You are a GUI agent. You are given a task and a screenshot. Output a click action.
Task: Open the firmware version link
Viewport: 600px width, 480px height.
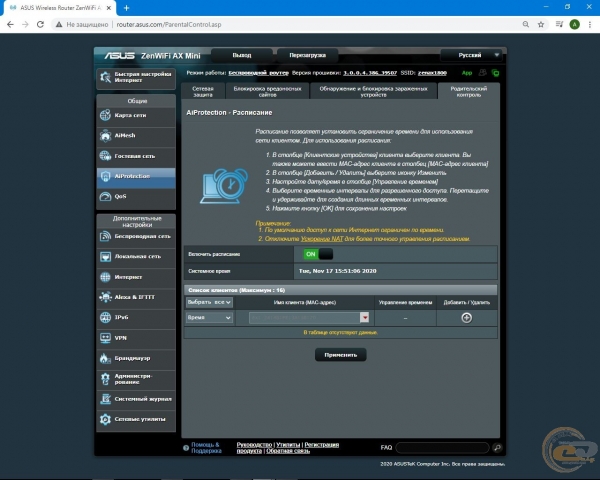point(370,73)
